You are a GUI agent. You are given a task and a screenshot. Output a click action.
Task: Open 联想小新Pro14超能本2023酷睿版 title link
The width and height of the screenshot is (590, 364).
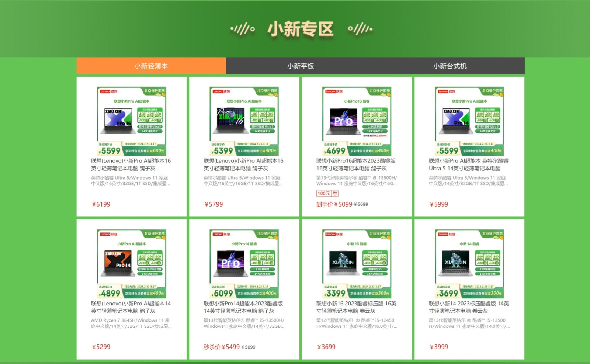click(243, 307)
